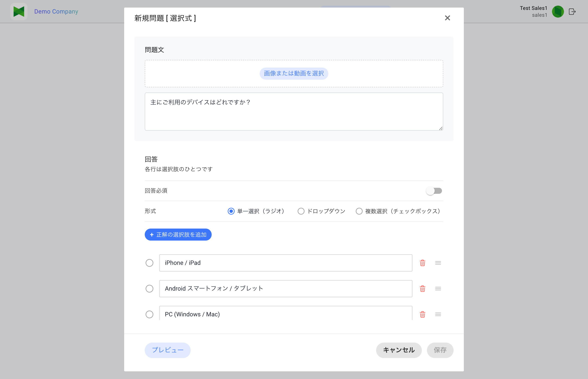
Task: Click the 形式 label
Action: [x=150, y=211]
